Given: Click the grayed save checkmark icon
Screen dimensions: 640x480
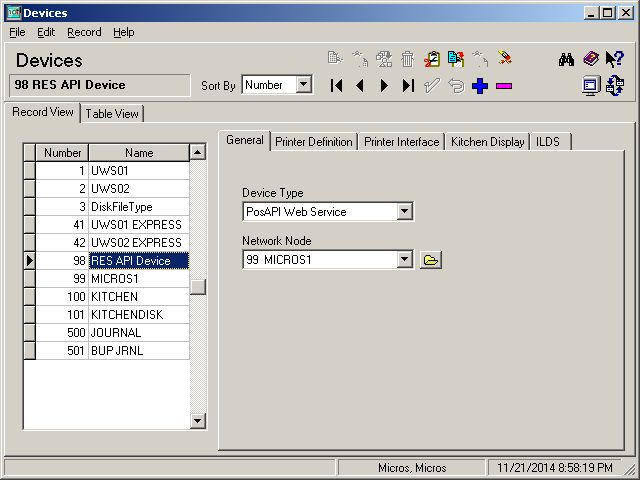Looking at the screenshot, I should [x=432, y=86].
